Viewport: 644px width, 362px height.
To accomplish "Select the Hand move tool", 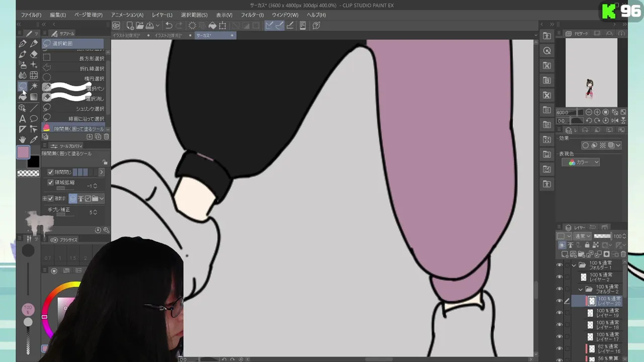I will coord(23,140).
